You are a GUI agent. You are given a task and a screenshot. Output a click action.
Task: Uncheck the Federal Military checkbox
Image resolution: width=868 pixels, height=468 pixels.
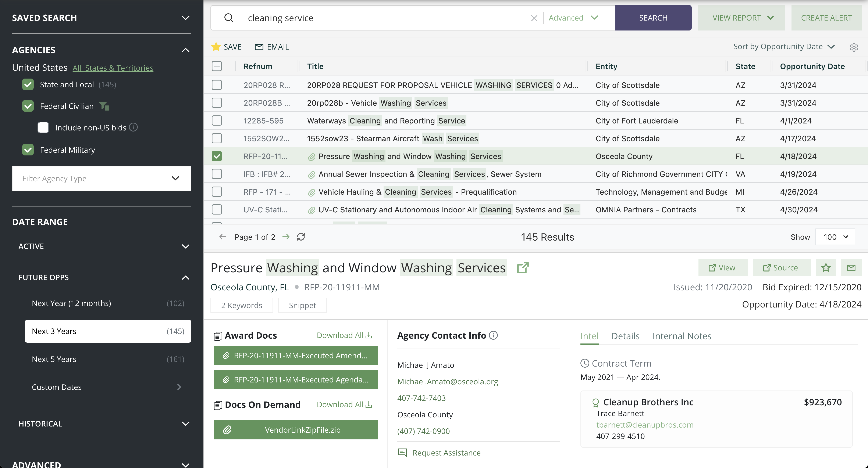pos(28,150)
